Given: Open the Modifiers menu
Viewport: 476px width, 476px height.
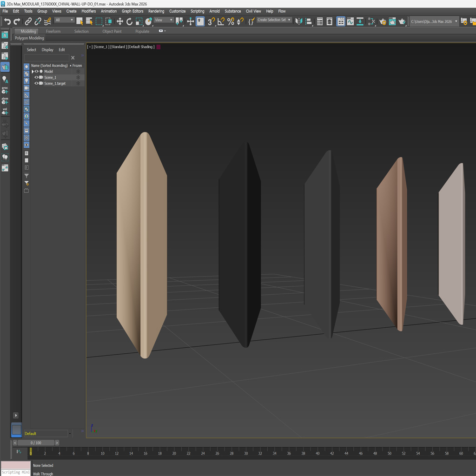Looking at the screenshot, I should 88,11.
